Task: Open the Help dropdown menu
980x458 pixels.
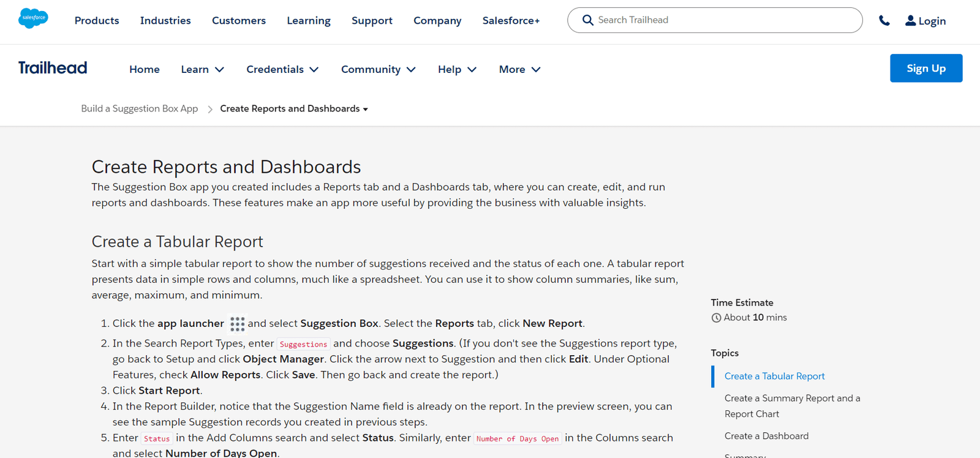Action: tap(457, 70)
